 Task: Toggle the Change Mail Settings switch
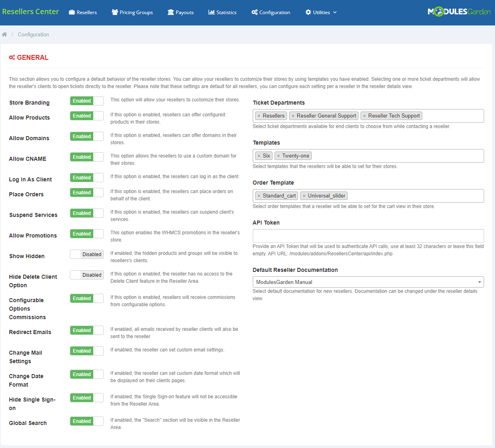87,351
